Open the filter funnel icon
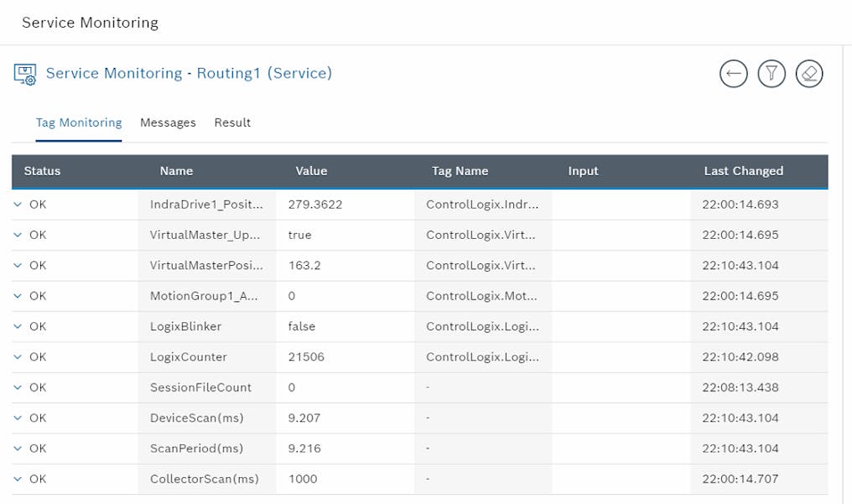The image size is (852, 504). coord(771,74)
